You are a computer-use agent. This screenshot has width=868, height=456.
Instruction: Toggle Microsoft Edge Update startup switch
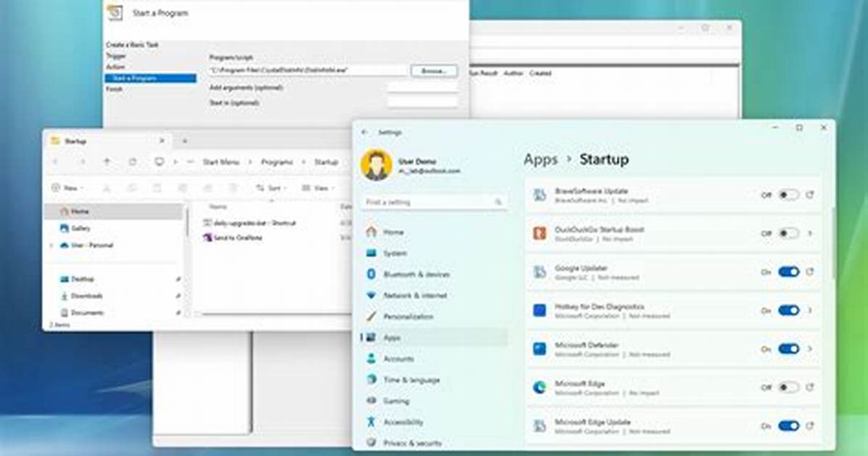point(788,426)
